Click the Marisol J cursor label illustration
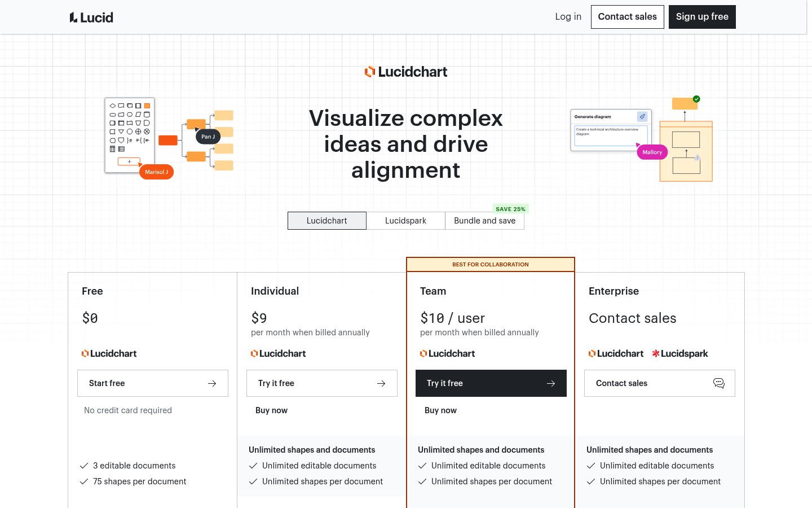812x508 pixels. point(156,172)
